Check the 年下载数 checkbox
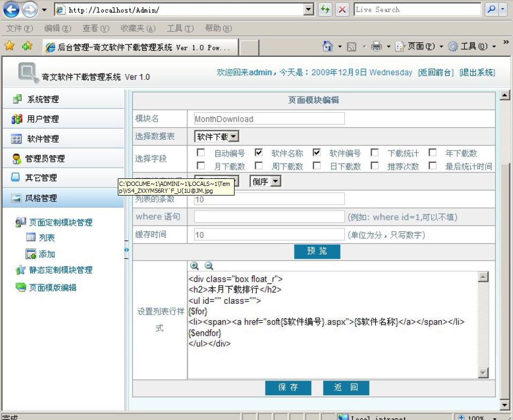513x420 pixels. pyautogui.click(x=433, y=153)
